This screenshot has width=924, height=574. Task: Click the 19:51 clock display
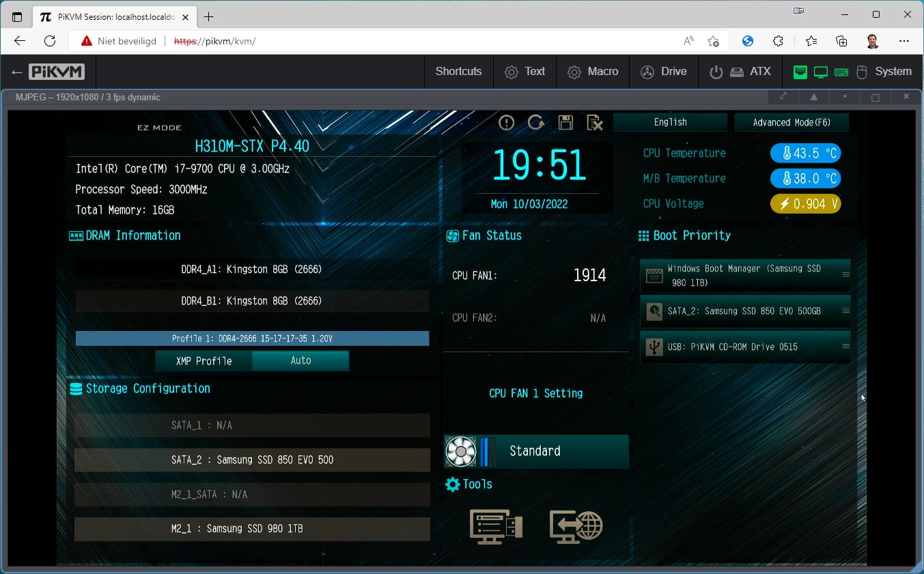tap(539, 165)
